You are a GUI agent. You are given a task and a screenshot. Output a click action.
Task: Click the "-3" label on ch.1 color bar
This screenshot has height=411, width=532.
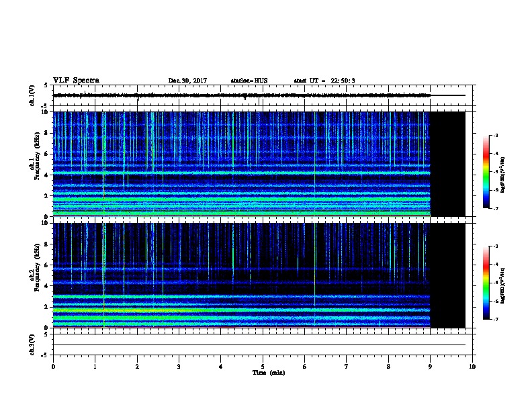click(x=495, y=136)
